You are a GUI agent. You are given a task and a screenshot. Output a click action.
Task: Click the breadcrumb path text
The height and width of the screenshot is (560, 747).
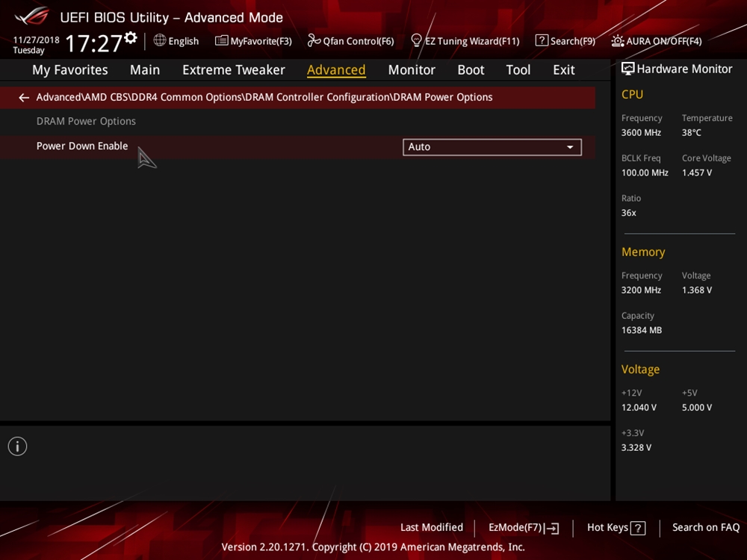pyautogui.click(x=264, y=98)
